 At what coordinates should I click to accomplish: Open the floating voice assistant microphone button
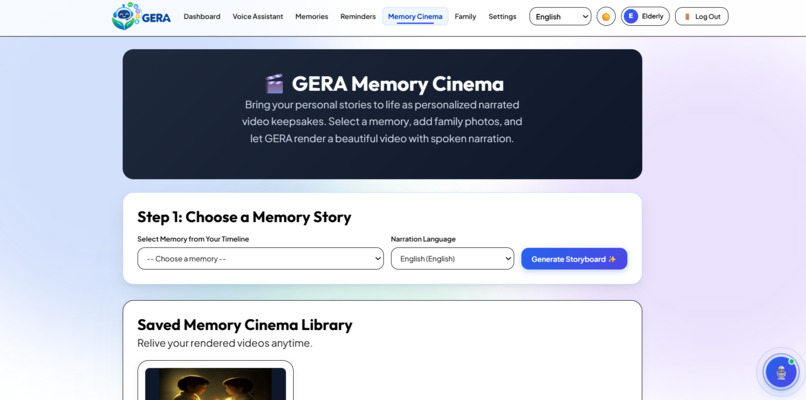781,372
